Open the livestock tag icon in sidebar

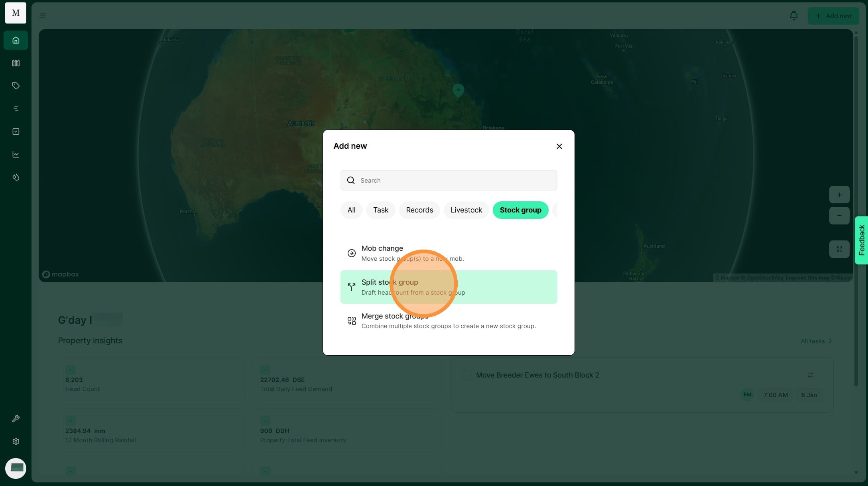pyautogui.click(x=16, y=86)
